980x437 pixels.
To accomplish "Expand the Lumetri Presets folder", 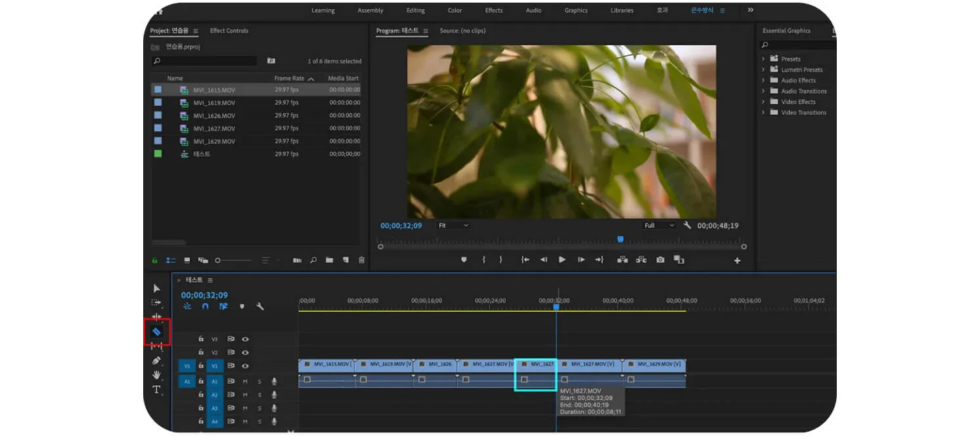I will click(763, 70).
